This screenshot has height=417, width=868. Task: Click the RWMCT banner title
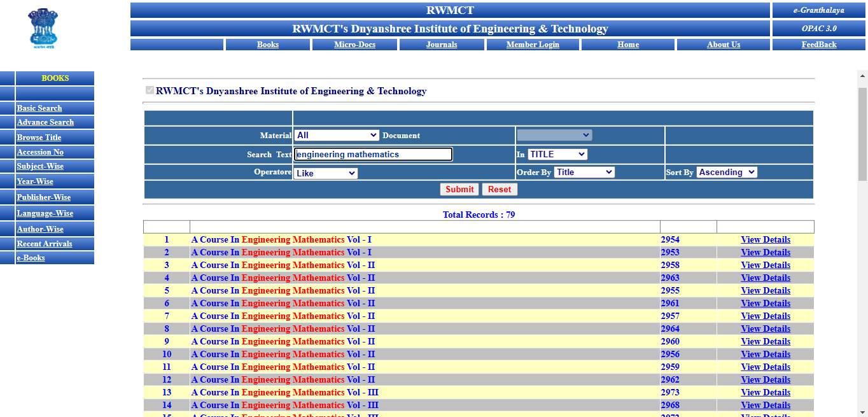tap(450, 10)
